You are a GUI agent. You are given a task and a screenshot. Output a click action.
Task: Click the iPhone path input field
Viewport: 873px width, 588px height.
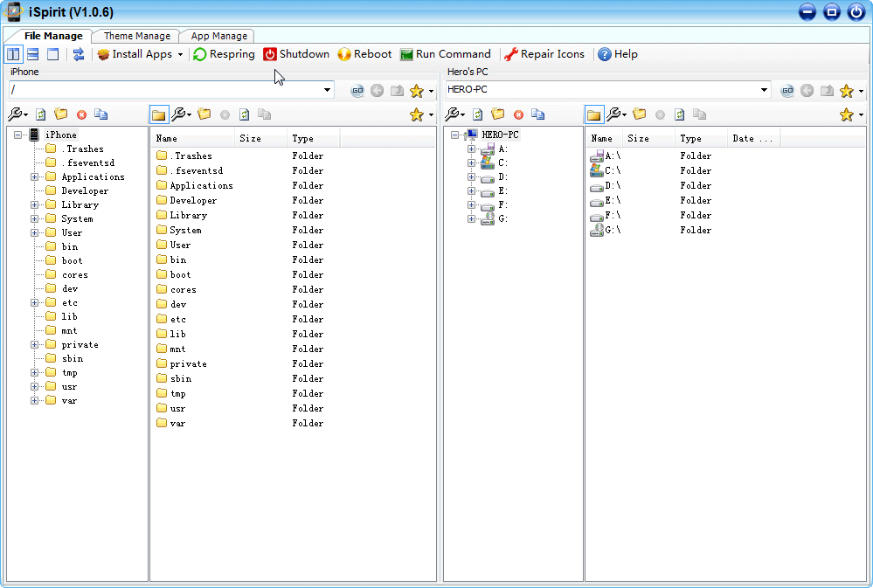165,90
